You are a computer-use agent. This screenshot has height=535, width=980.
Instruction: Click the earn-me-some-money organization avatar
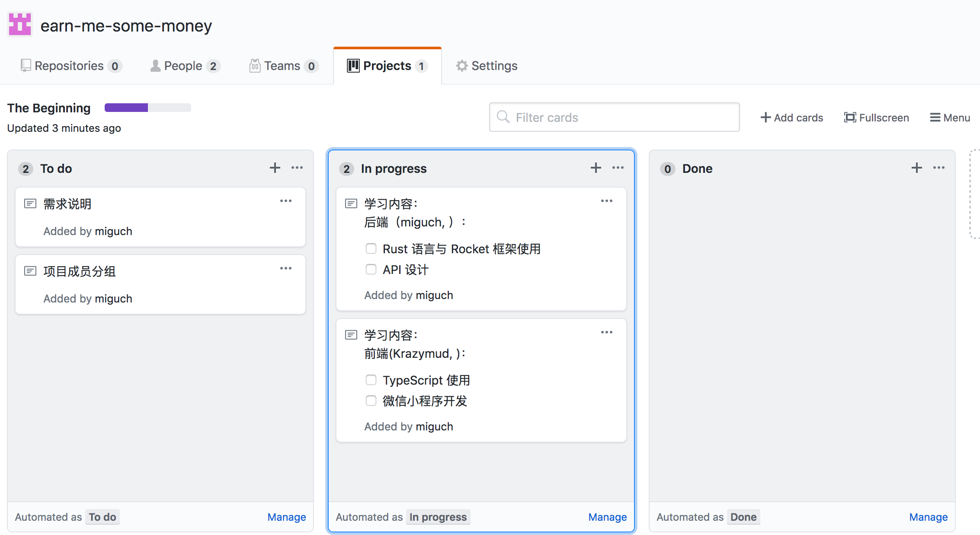point(20,24)
